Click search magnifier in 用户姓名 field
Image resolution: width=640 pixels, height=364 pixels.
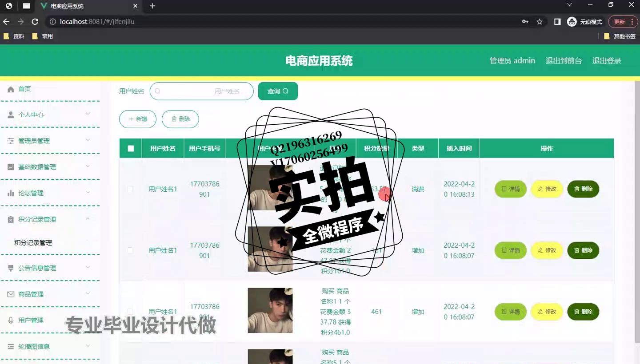[157, 91]
